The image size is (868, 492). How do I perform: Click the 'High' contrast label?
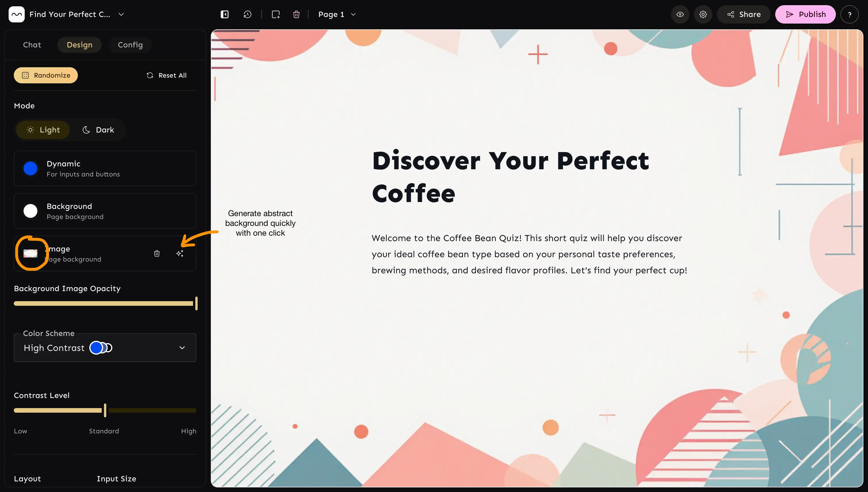[188, 431]
